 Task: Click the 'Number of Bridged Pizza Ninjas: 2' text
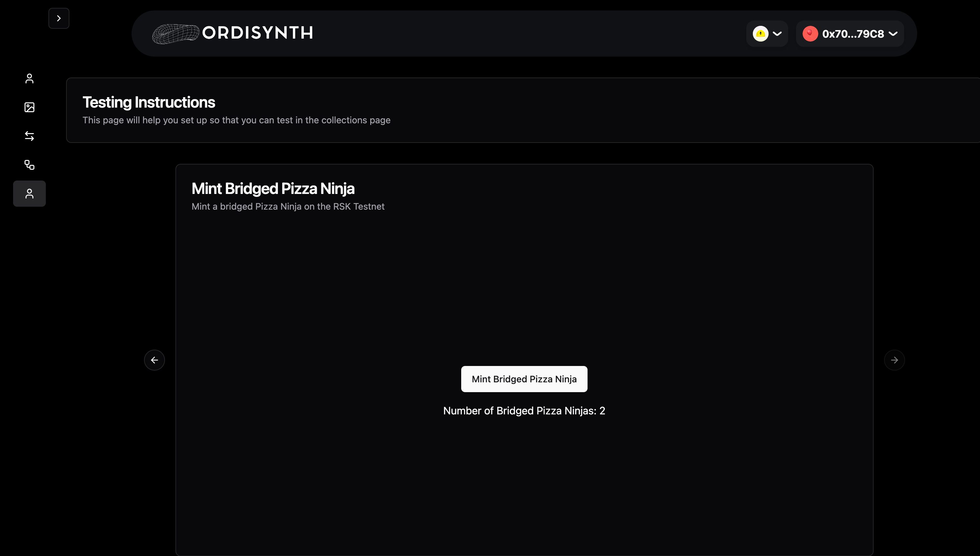[524, 411]
